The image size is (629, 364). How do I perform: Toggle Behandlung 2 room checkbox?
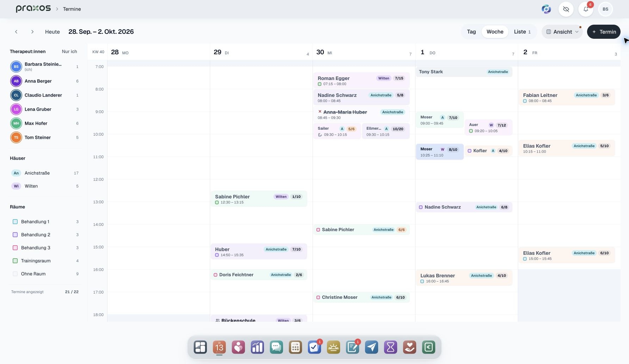point(15,235)
